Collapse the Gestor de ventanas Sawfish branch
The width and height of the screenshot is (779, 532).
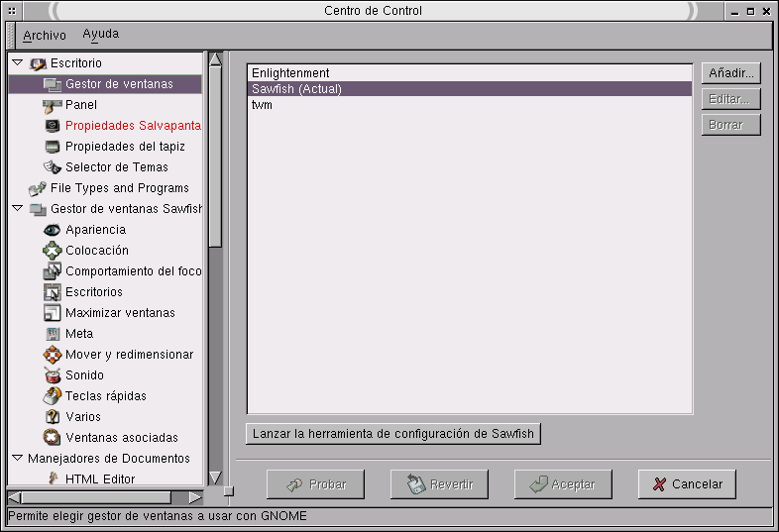(18, 208)
